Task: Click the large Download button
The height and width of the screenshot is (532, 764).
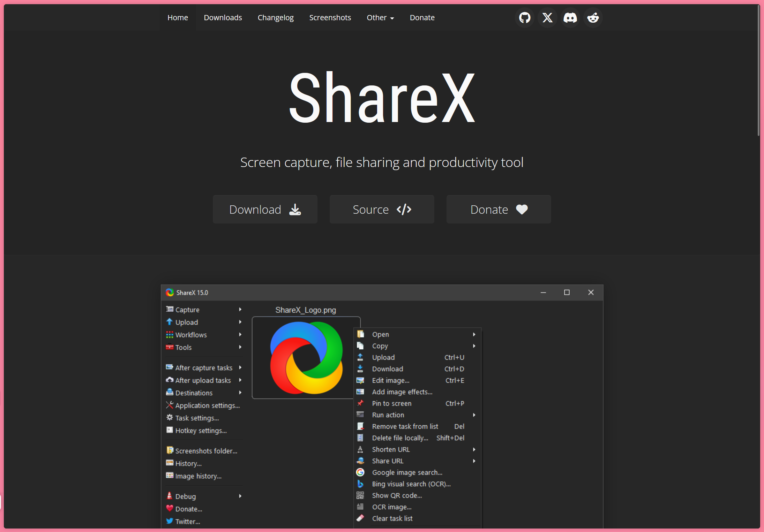Action: point(265,210)
